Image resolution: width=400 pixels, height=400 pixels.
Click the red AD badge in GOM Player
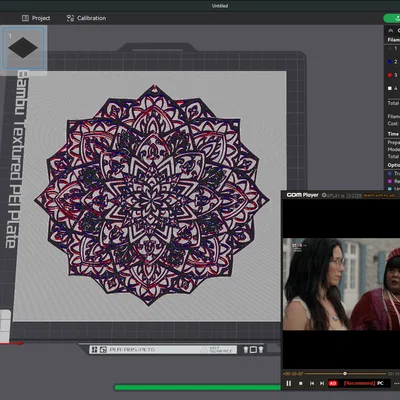point(333,383)
